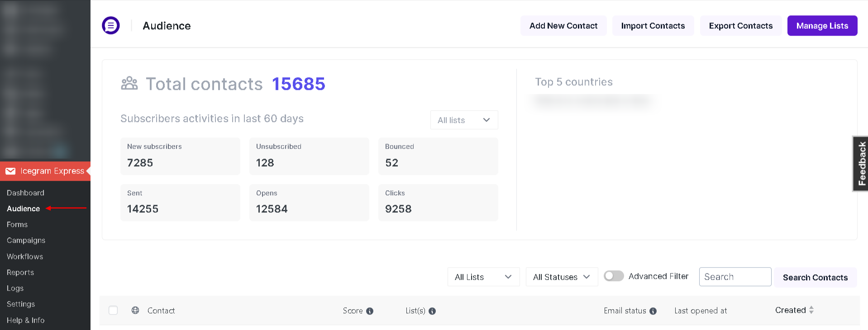868x330 pixels.
Task: Click the Audience page title
Action: coord(167,26)
